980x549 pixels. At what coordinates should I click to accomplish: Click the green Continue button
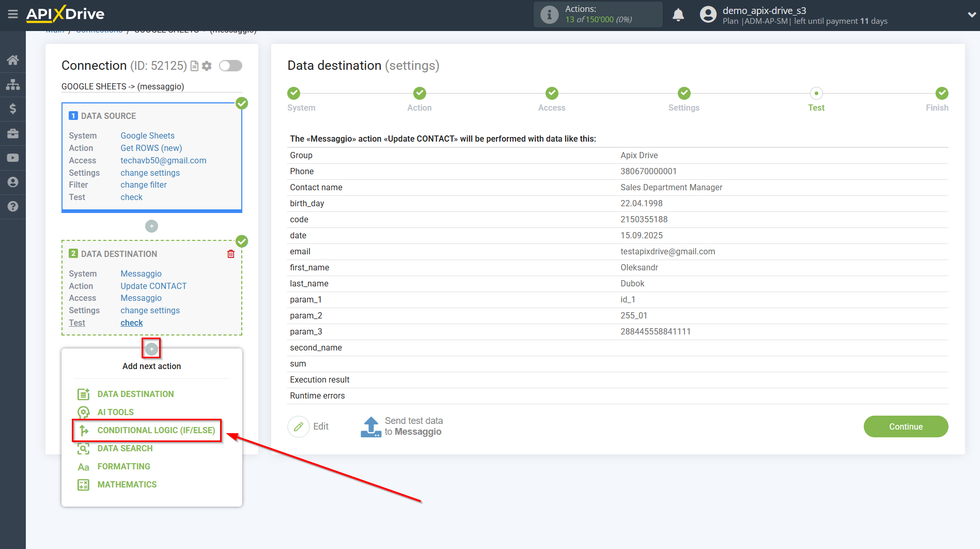906,426
